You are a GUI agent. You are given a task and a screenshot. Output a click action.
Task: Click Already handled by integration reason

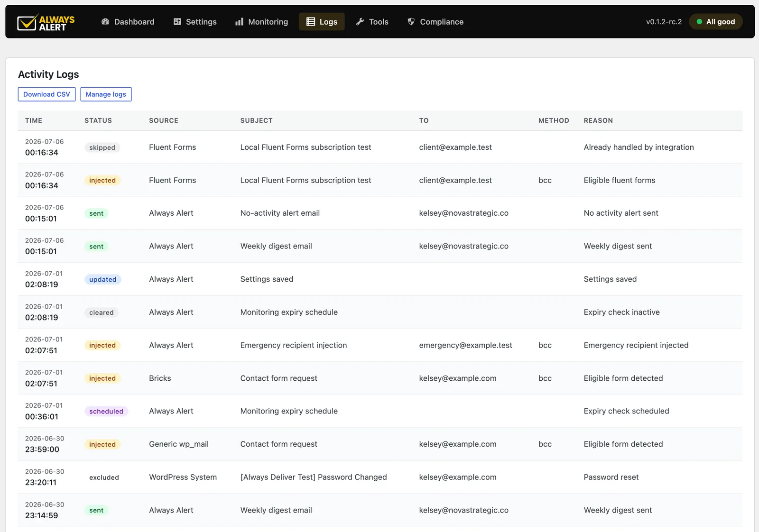coord(639,147)
